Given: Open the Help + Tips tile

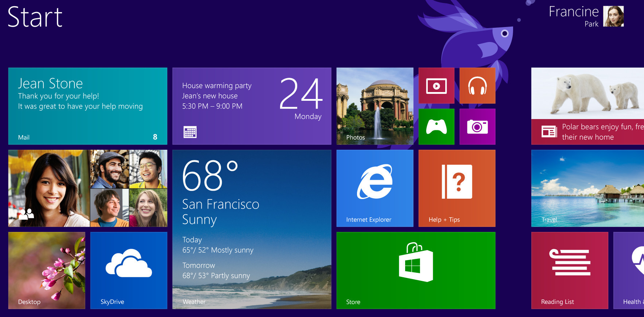Looking at the screenshot, I should (x=457, y=188).
